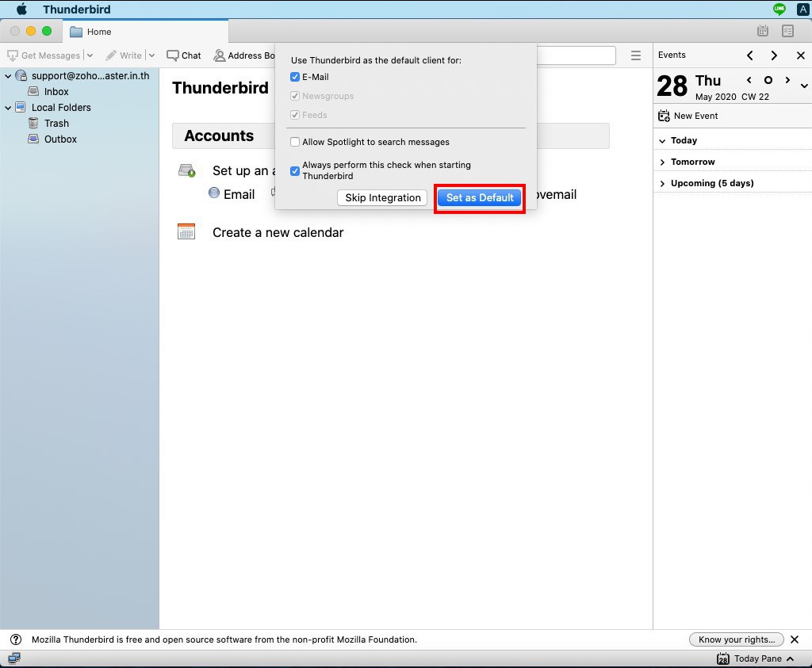Click the Email account setup link
Screen dimensions: 812x668
[239, 194]
